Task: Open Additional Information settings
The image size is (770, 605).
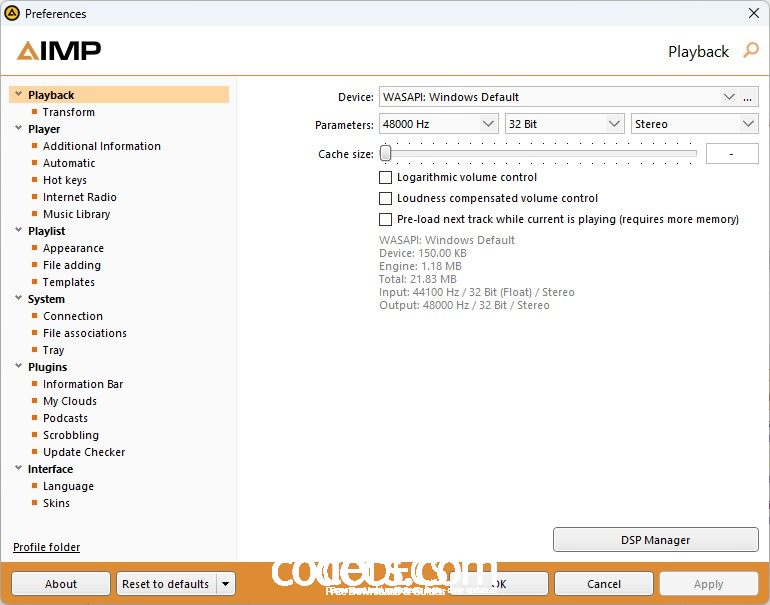Action: [102, 146]
